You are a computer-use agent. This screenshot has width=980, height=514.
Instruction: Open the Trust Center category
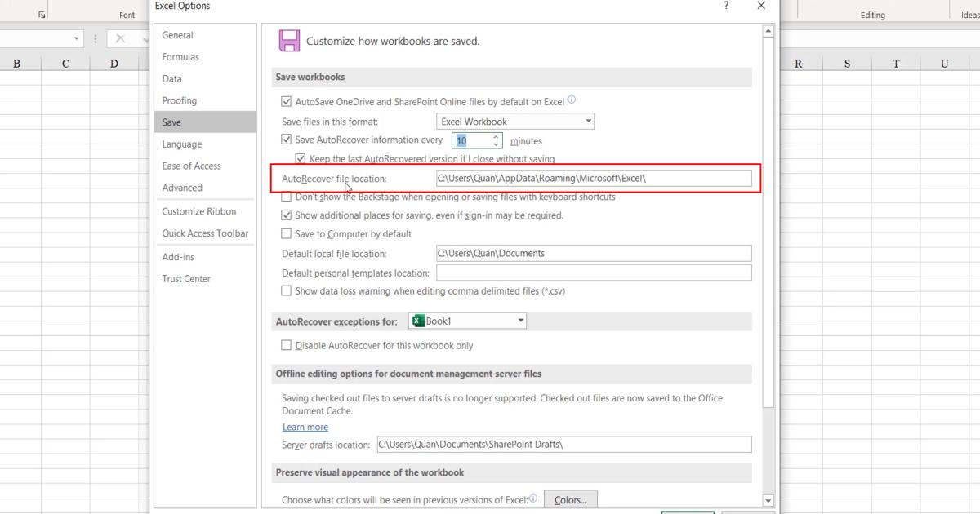click(187, 278)
